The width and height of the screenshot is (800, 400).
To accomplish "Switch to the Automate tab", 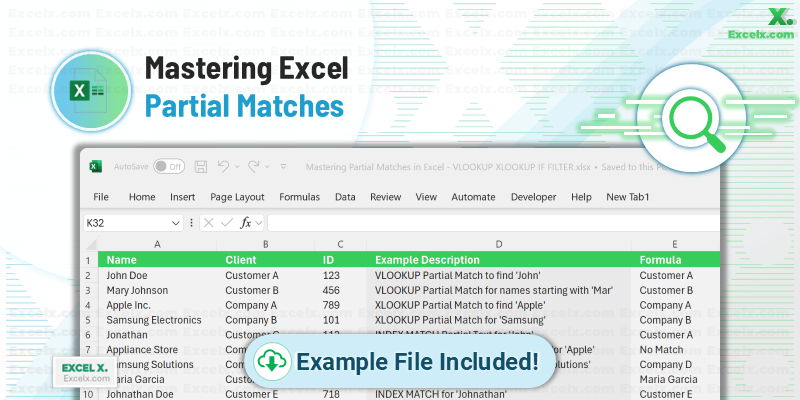I will point(473,197).
